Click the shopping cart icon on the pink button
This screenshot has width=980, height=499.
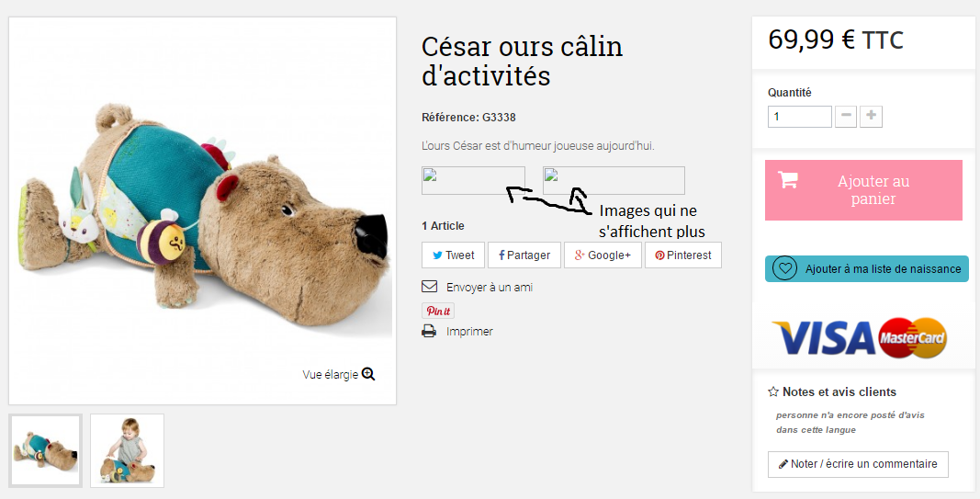pos(788,179)
